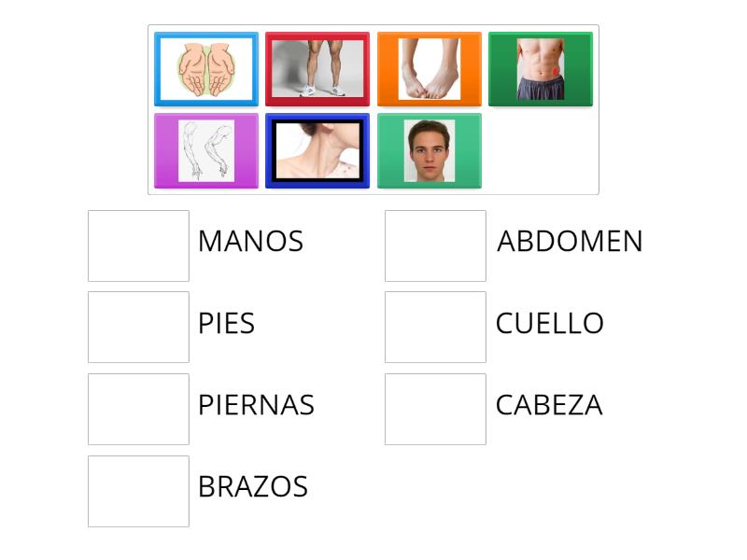The height and width of the screenshot is (560, 747).
Task: Click the answer box beside CUELLO
Action: (x=433, y=323)
